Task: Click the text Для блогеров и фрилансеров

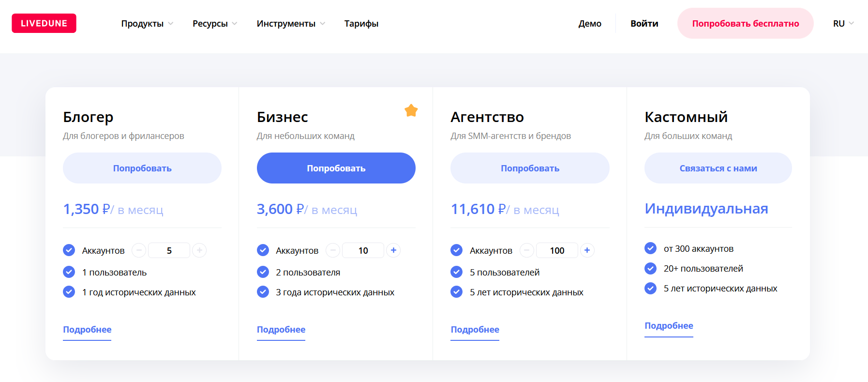Action: point(123,136)
